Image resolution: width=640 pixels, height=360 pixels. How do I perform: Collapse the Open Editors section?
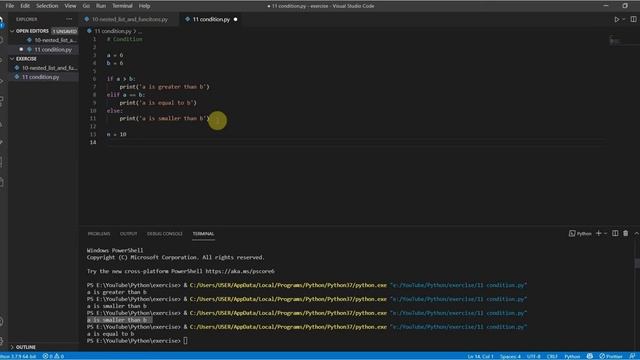coord(32,31)
